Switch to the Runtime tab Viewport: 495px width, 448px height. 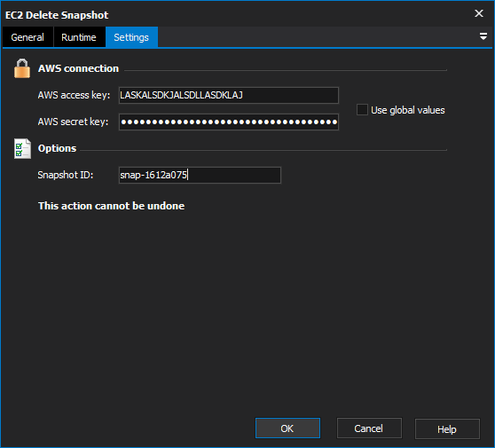[79, 37]
